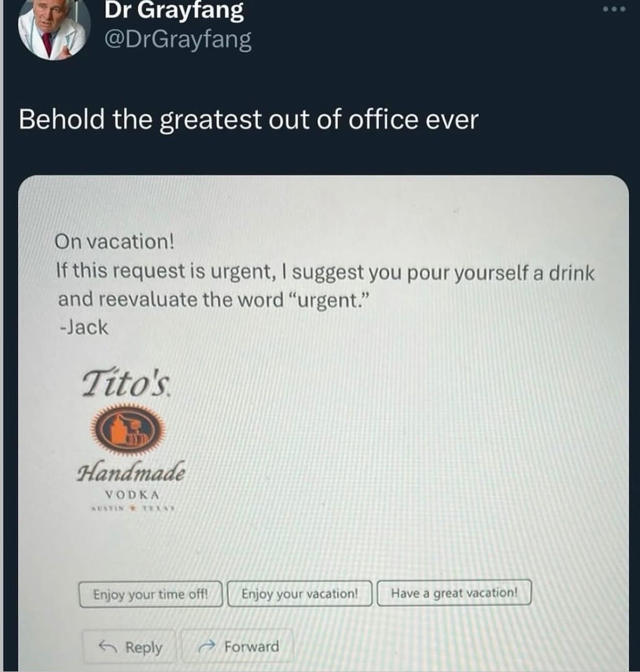Click the "If this request is urgent" sentence

coord(325,272)
